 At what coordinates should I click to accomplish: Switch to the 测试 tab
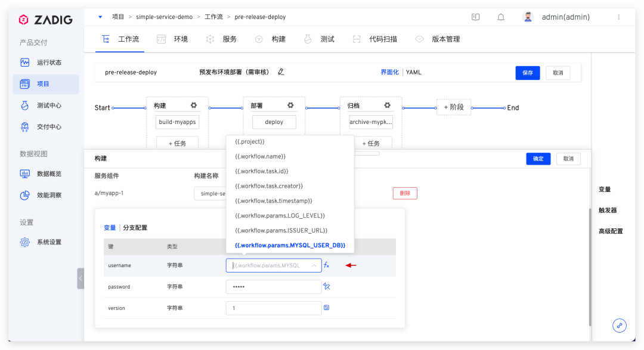pyautogui.click(x=319, y=39)
